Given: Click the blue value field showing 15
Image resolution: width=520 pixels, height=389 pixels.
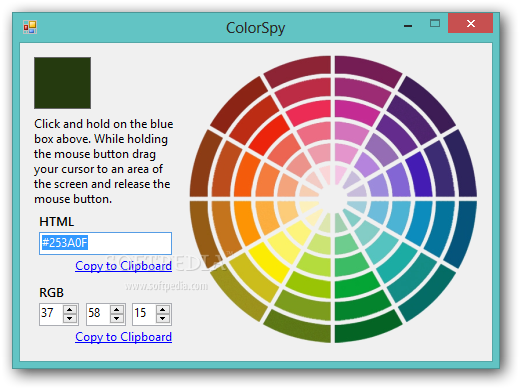Looking at the screenshot, I should tap(144, 313).
